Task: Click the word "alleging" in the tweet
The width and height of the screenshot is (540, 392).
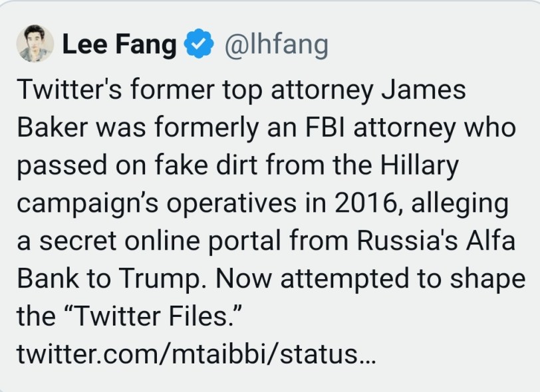Action: [x=462, y=204]
